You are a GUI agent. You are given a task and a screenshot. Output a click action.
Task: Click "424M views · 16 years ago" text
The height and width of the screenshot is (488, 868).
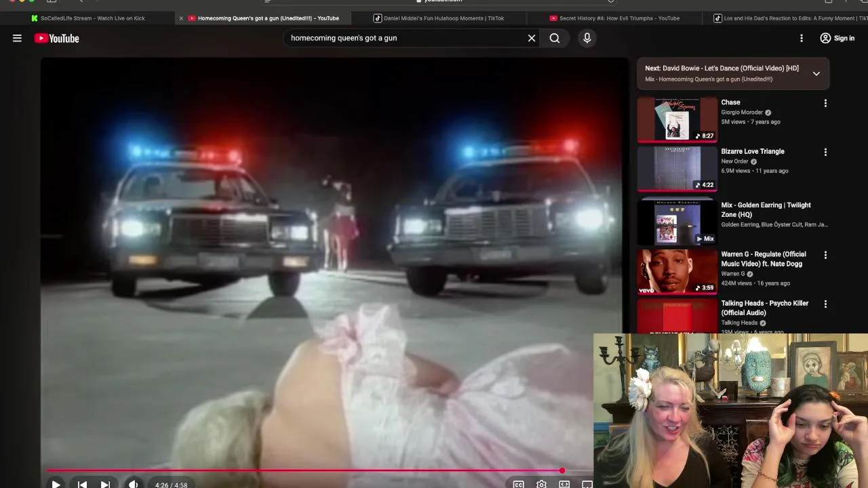[755, 283]
